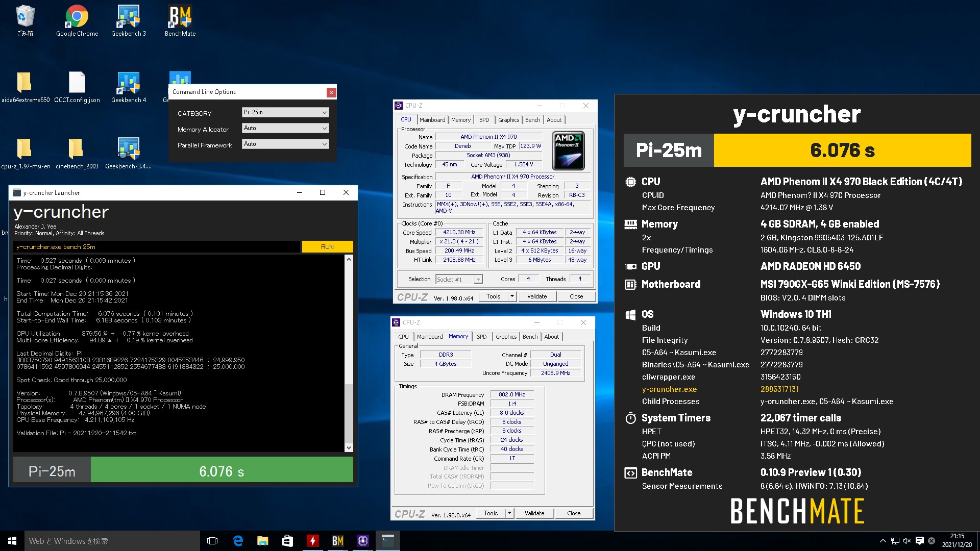980x551 pixels.
Task: Click the taskbar clock showing 21:15
Action: (957, 541)
